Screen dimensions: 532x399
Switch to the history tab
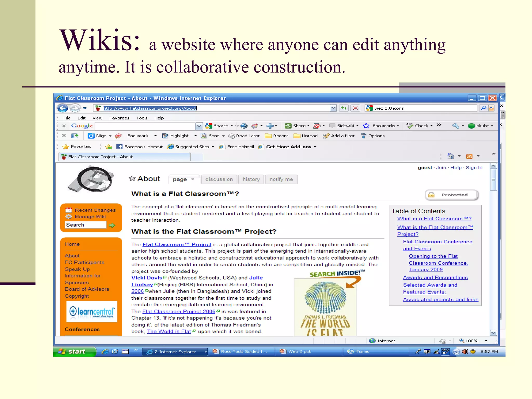pyautogui.click(x=251, y=179)
